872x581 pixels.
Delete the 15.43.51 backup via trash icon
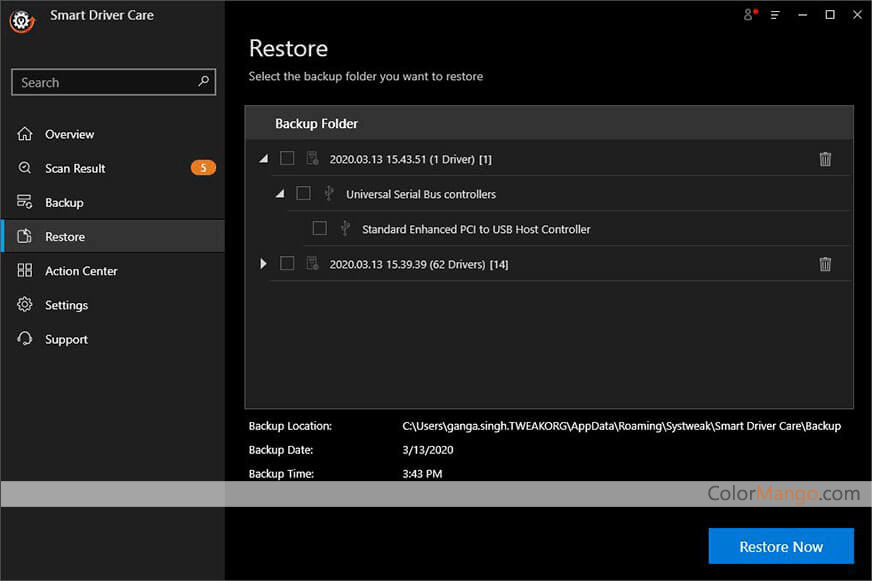[x=825, y=159]
